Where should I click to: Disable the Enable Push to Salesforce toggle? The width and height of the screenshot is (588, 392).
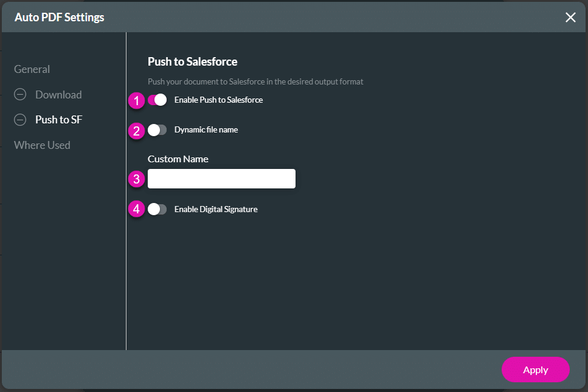(157, 100)
